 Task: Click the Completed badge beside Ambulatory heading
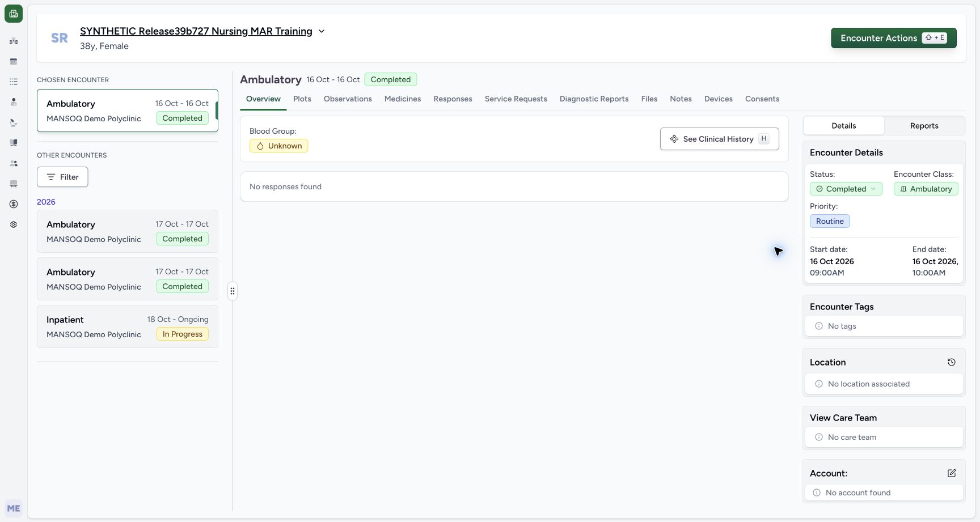[x=391, y=79]
